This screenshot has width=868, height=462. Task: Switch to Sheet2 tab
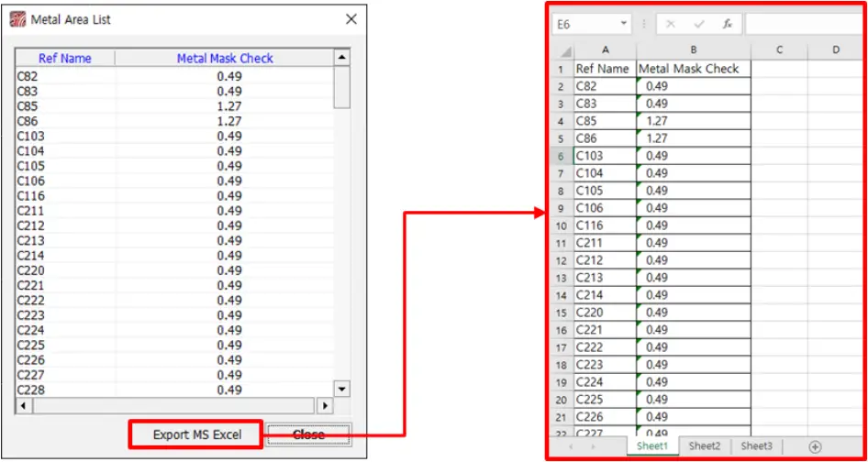705,445
